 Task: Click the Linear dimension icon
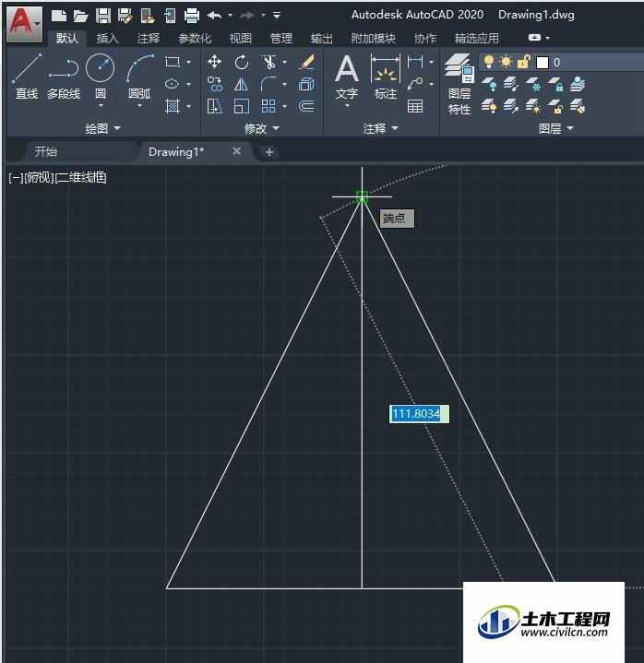point(415,62)
